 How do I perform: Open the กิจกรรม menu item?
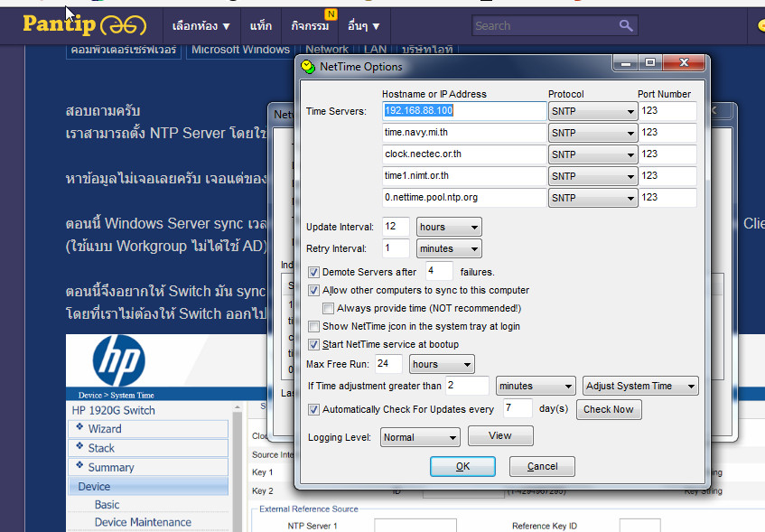pyautogui.click(x=310, y=26)
